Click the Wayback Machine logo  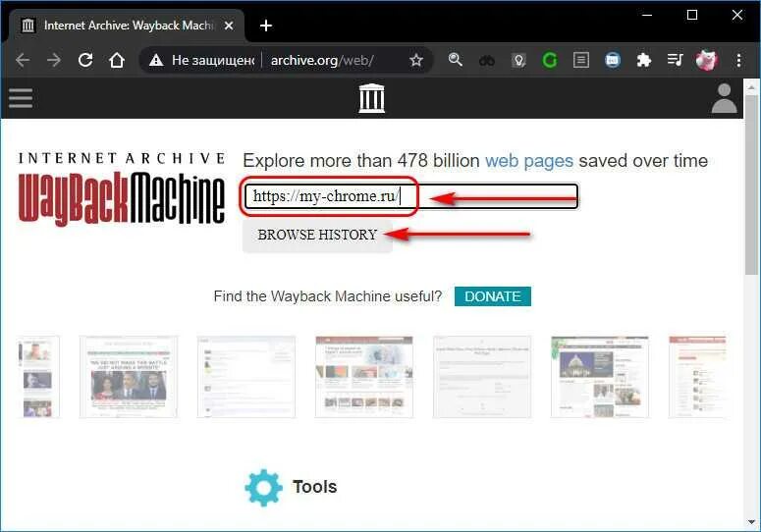(122, 189)
